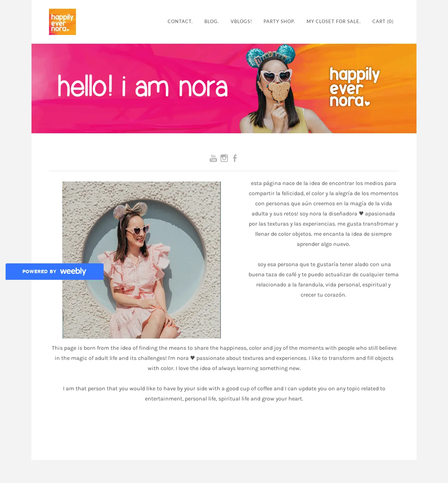
Task: Click the Powered by Weebly banner
Action: click(55, 271)
